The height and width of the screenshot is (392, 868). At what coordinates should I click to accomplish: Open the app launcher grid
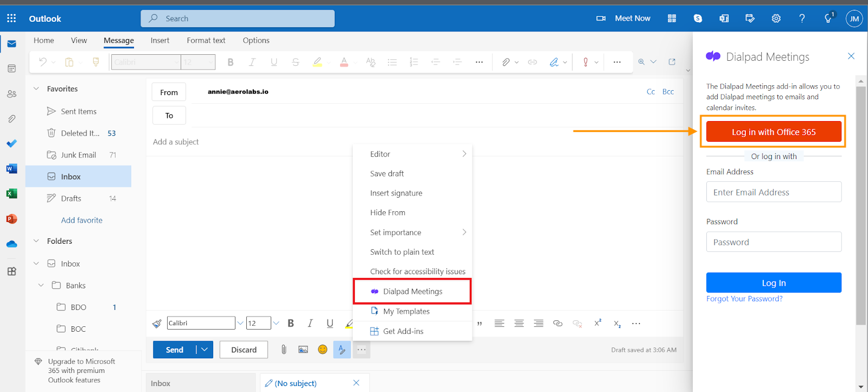click(x=11, y=18)
